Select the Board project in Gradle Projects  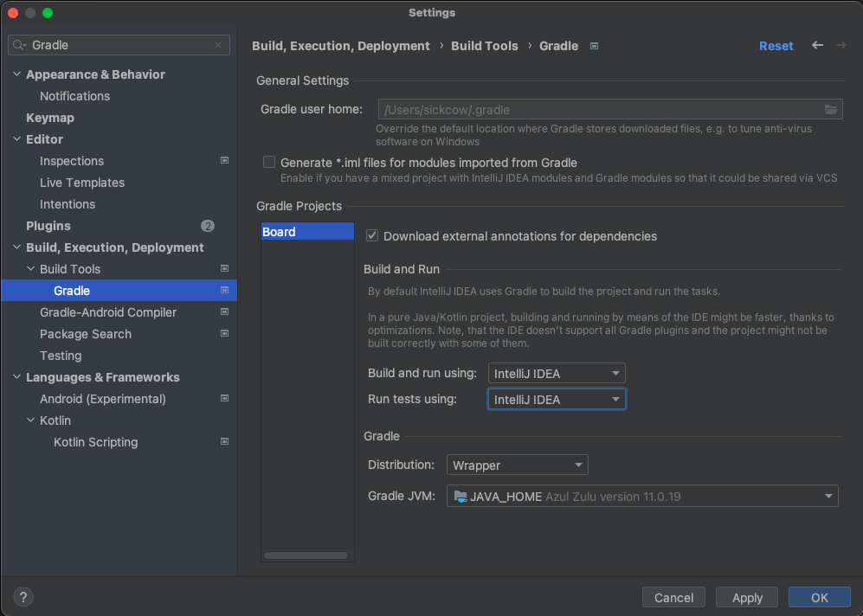point(307,232)
